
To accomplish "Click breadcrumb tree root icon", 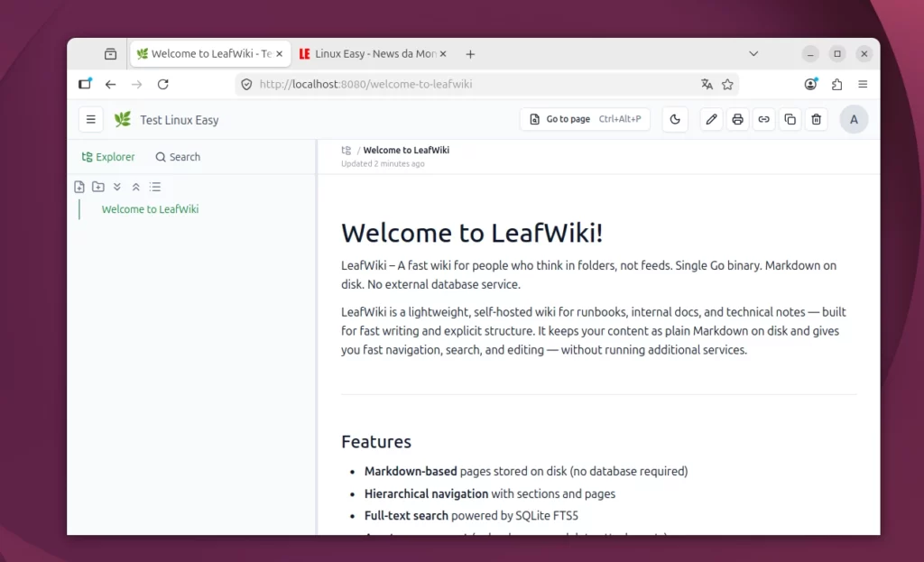I will tap(346, 151).
